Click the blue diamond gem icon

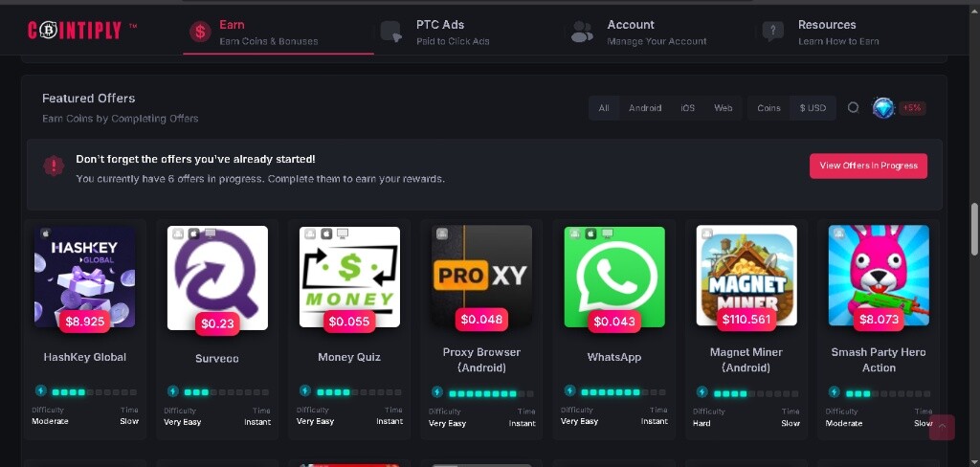(x=883, y=108)
